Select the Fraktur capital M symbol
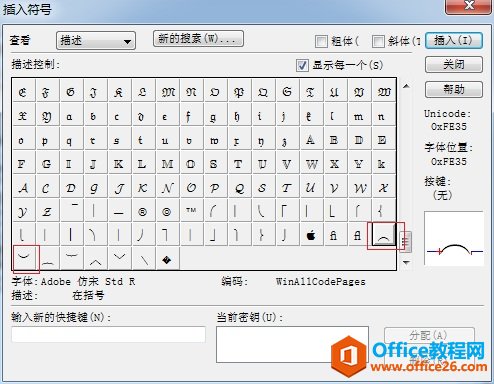Screen dimensions: 494x384 (x=168, y=91)
